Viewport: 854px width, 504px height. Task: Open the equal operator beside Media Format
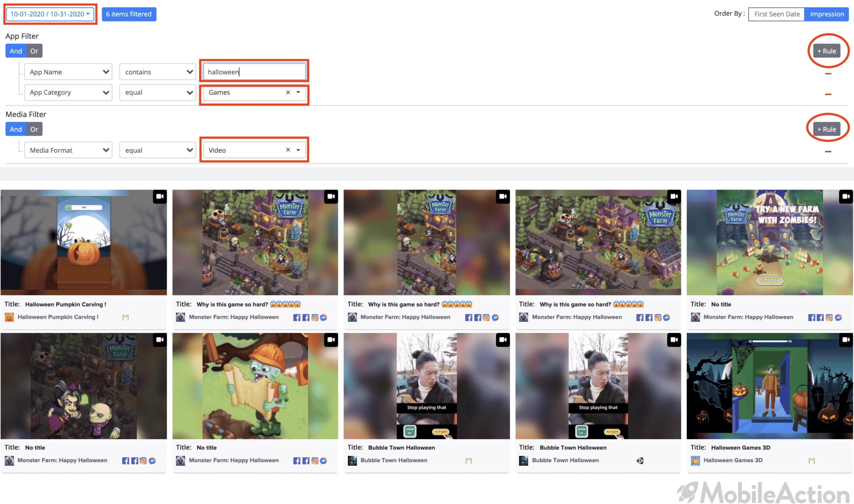[157, 150]
